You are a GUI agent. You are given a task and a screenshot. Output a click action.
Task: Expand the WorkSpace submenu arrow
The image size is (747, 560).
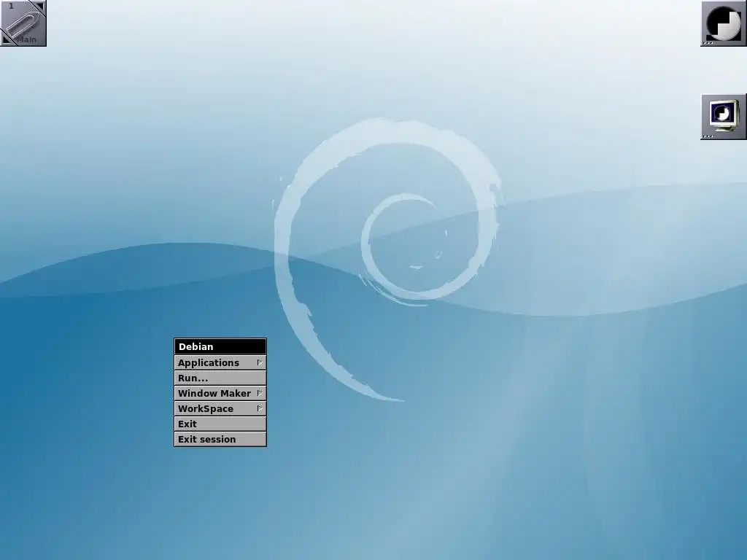260,408
